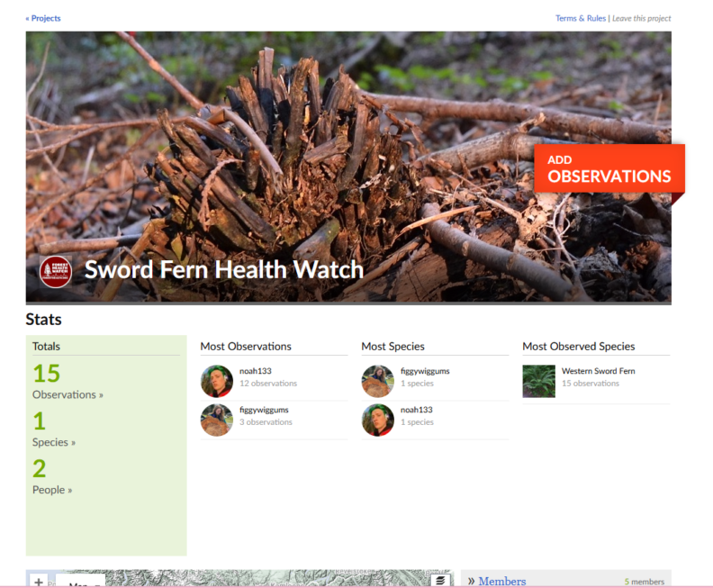Open noah133 avatar under Most Observations
Image resolution: width=713 pixels, height=588 pixels.
pos(217,381)
